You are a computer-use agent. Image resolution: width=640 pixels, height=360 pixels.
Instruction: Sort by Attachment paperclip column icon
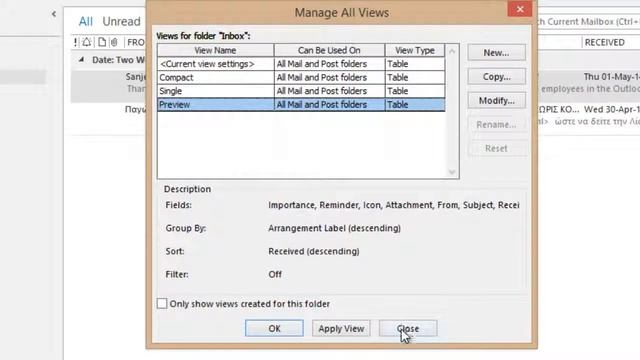click(114, 42)
